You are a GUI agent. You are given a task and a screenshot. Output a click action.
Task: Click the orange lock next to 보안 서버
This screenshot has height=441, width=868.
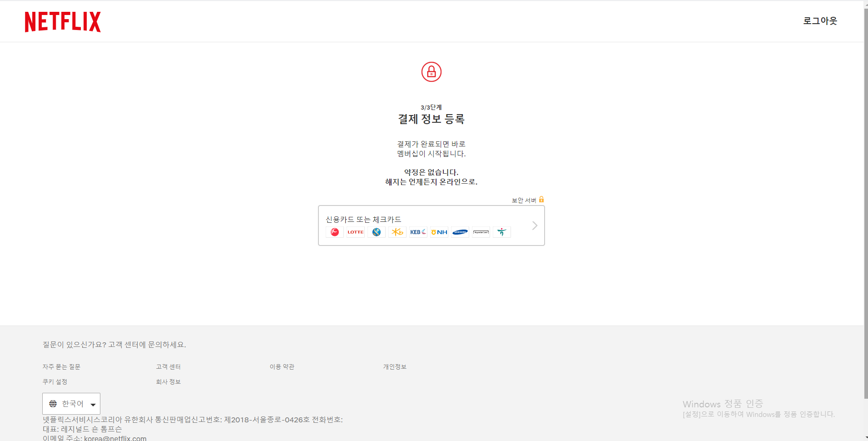(x=541, y=200)
